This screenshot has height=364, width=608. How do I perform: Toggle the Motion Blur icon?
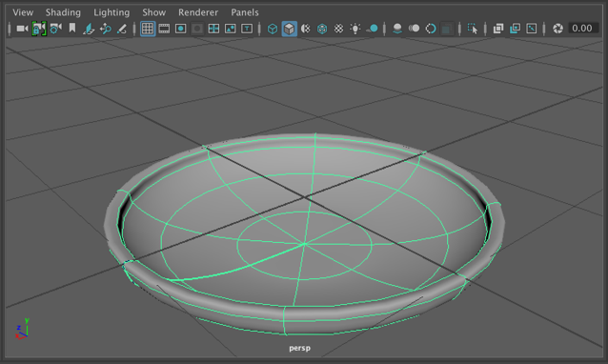pyautogui.click(x=414, y=29)
